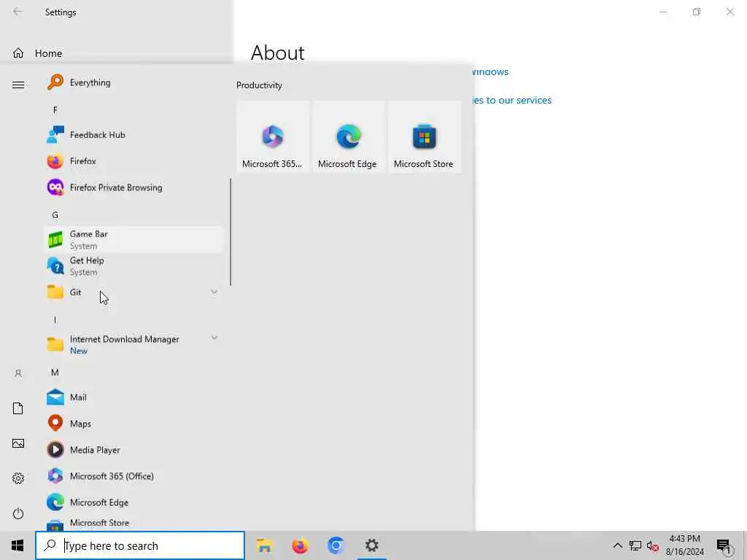Launch Feedback Hub from the app list

coord(133,135)
